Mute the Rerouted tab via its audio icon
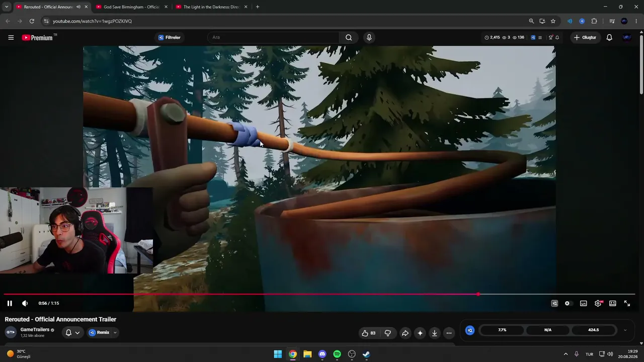Screen dimensions: 644x362 click(x=78, y=7)
